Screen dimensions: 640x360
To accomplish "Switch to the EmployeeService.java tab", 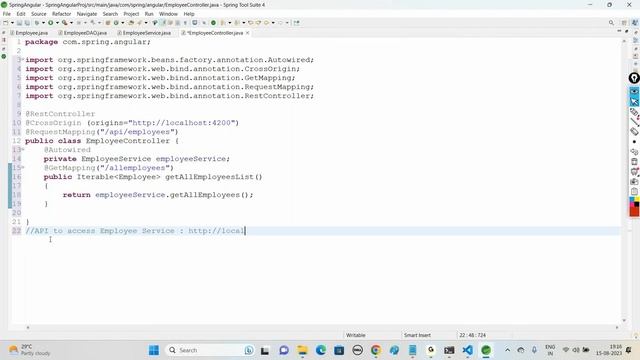I will point(144,33).
